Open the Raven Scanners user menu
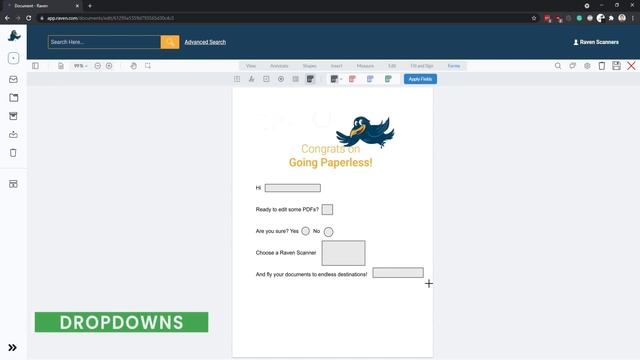This screenshot has height=360, width=640. 596,42
